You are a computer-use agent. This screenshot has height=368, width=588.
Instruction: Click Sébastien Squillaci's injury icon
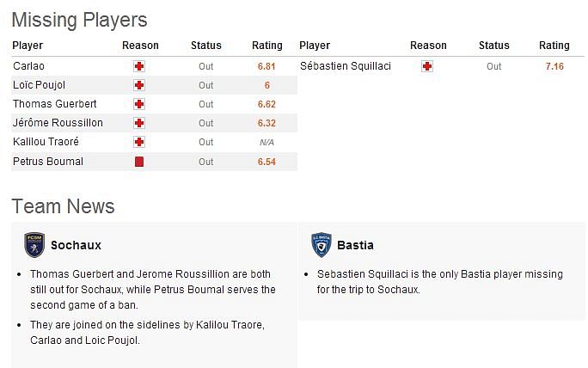click(427, 66)
